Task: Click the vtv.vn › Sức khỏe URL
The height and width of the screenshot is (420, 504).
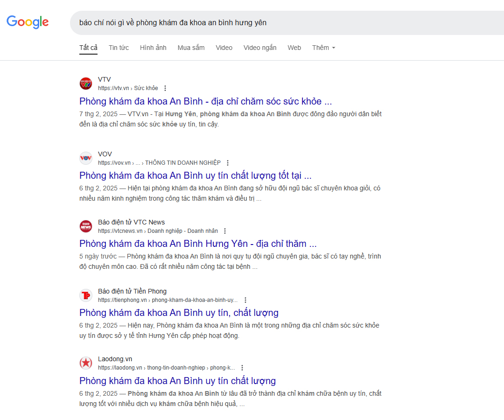Action: point(128,88)
